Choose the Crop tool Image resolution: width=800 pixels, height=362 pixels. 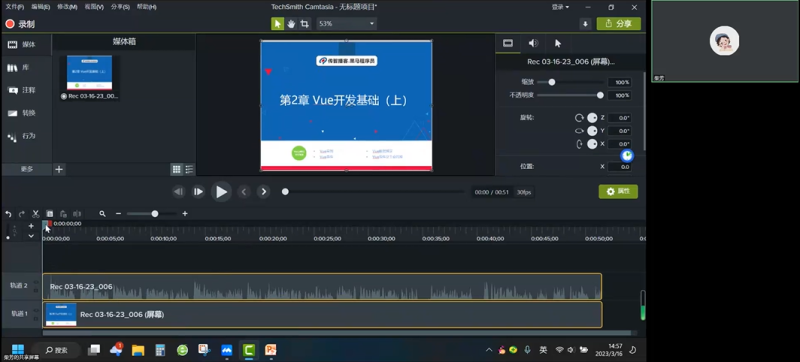(x=305, y=23)
